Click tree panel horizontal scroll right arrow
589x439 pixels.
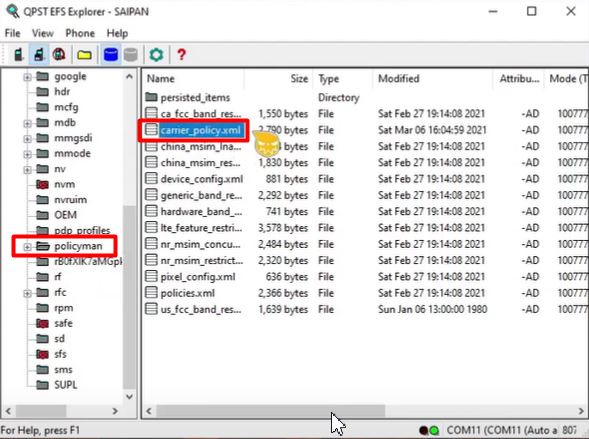pos(115,411)
